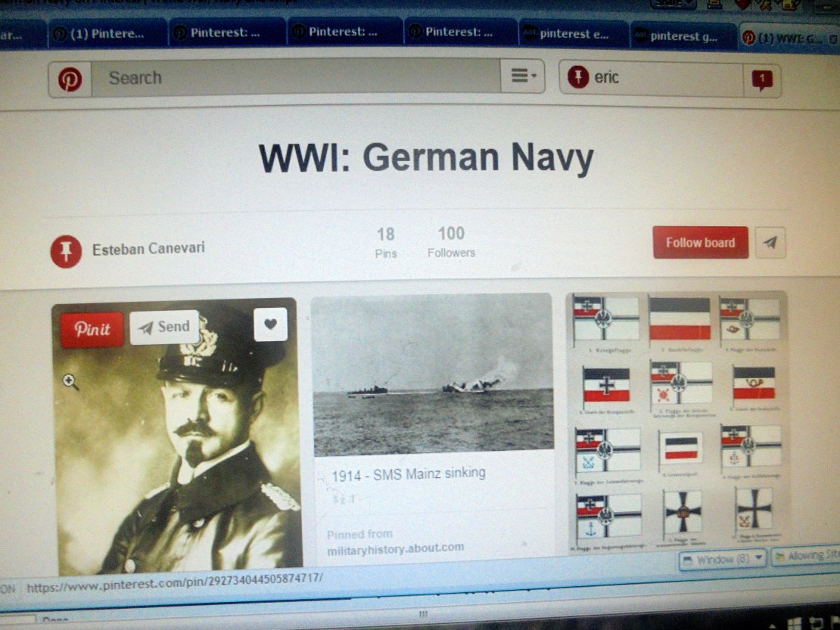This screenshot has height=630, width=840.
Task: Click the Pinterest logo home icon
Action: (x=70, y=79)
